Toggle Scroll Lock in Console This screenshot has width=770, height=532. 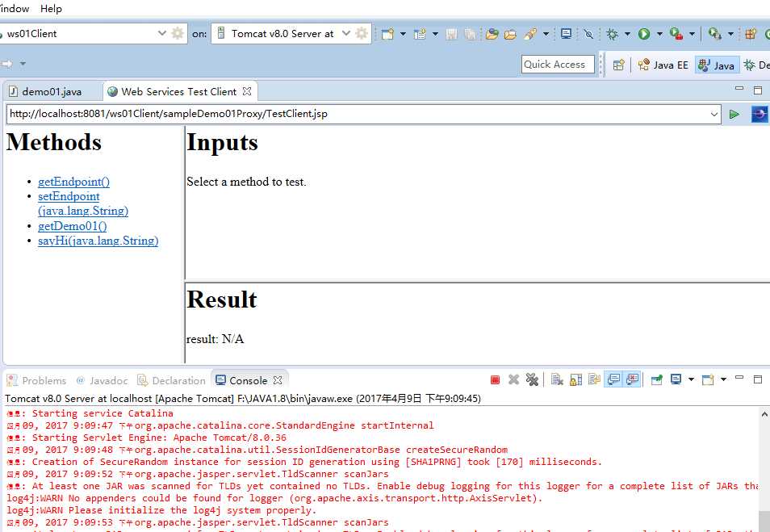(x=575, y=379)
